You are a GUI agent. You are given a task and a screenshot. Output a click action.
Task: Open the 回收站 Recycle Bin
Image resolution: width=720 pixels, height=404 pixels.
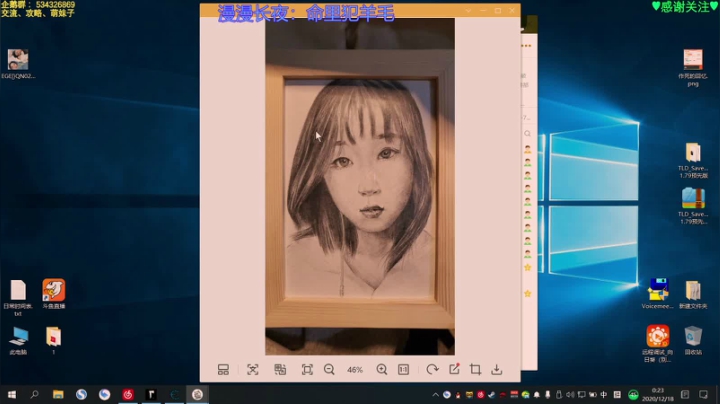pyautogui.click(x=693, y=340)
